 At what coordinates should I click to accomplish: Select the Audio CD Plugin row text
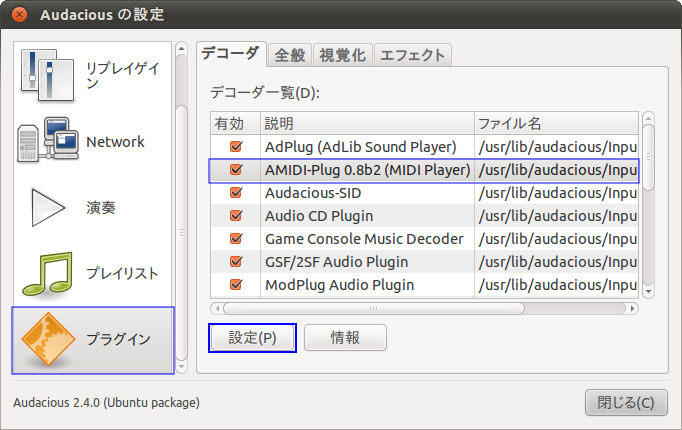click(x=319, y=216)
